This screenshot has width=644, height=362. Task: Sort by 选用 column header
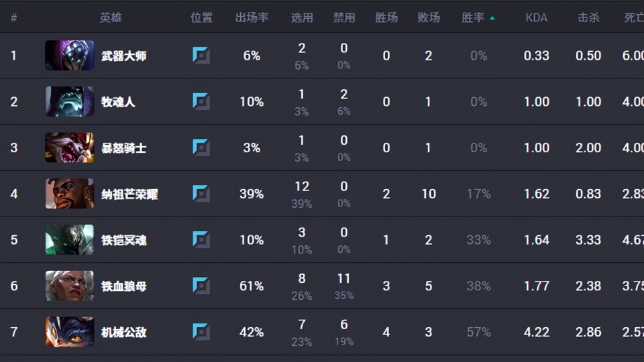(302, 17)
